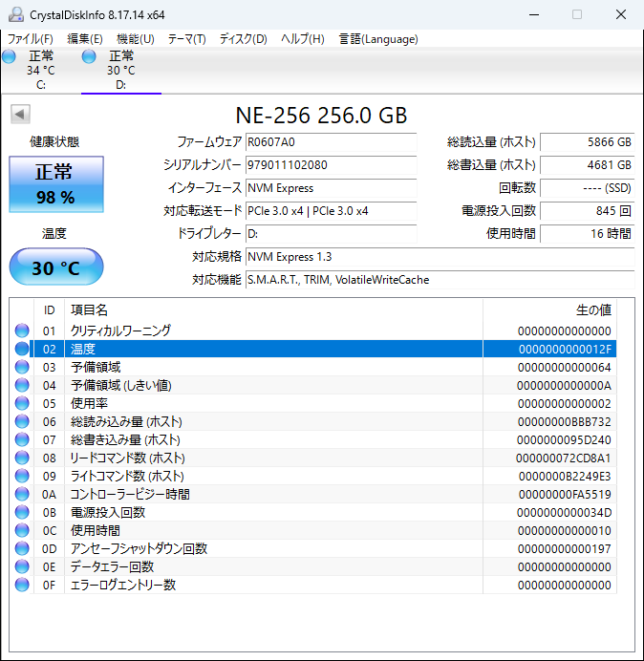644x661 pixels.
Task: Click total host writes value 4681 GB
Action: click(587, 165)
